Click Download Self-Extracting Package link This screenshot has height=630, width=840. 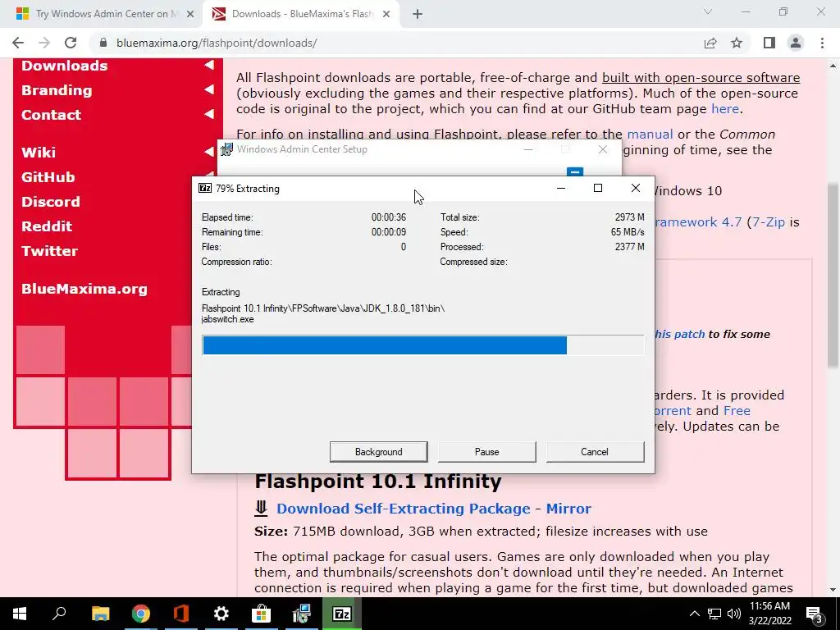(404, 509)
